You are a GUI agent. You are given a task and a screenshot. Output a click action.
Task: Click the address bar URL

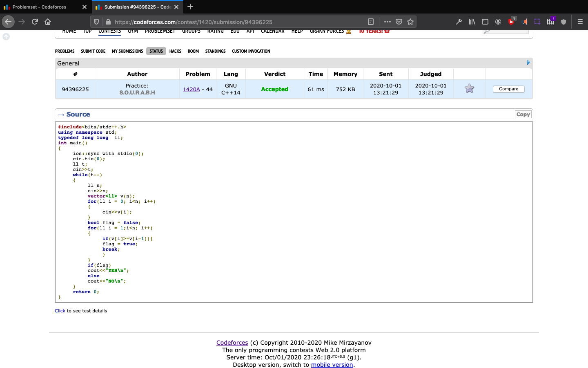point(194,22)
